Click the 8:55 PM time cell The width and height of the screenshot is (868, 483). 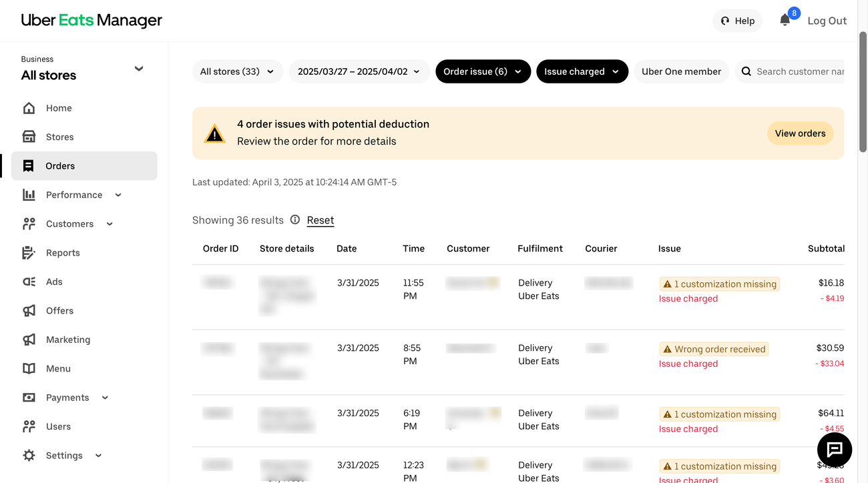tap(411, 354)
